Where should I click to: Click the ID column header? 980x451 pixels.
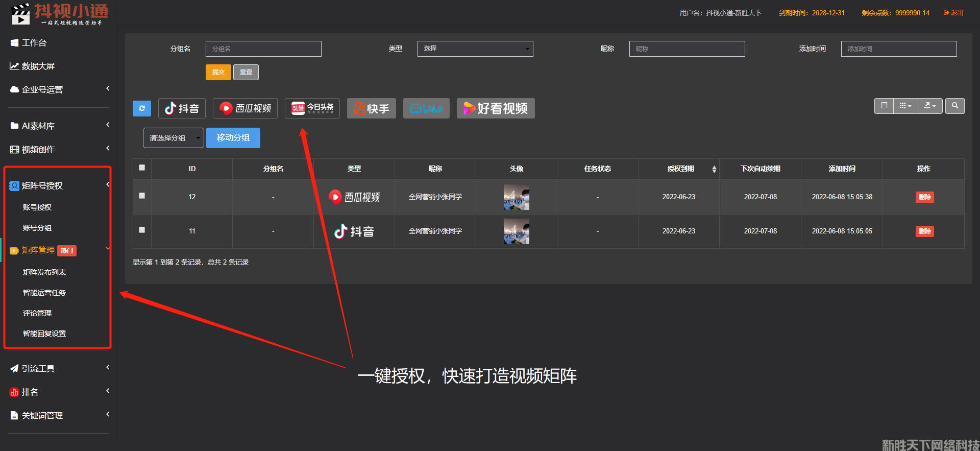tap(192, 169)
